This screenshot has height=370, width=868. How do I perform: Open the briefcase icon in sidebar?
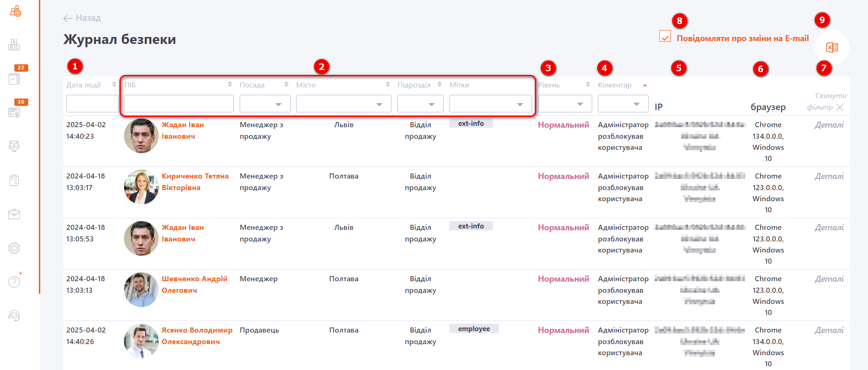(x=14, y=214)
